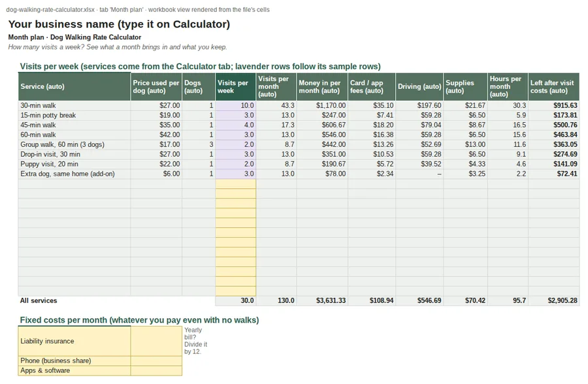The image size is (588, 384).
Task: Click the amount cell for Apps & software
Action: pos(156,370)
